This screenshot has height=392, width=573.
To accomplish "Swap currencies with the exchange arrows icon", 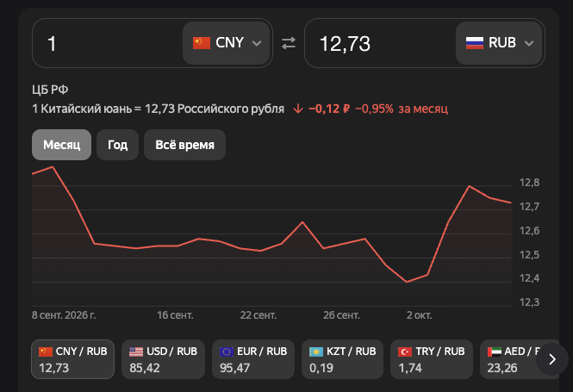I will (x=289, y=43).
